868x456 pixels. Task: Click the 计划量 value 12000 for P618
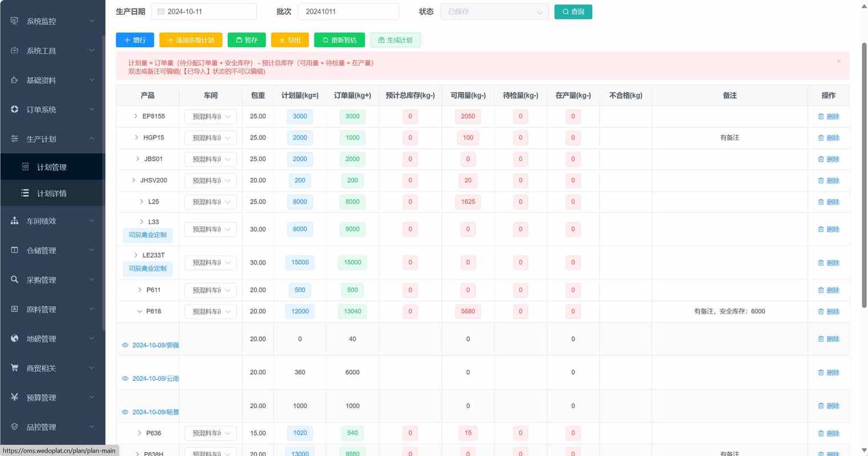point(300,311)
